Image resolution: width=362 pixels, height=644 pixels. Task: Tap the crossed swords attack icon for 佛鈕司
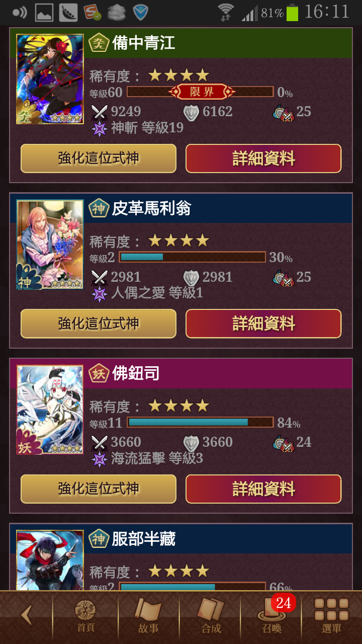[x=100, y=442]
